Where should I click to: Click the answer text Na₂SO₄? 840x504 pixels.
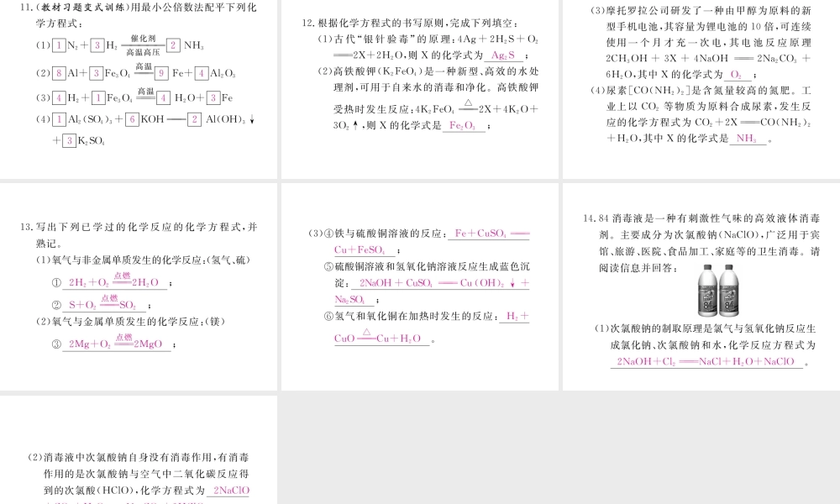click(x=349, y=299)
